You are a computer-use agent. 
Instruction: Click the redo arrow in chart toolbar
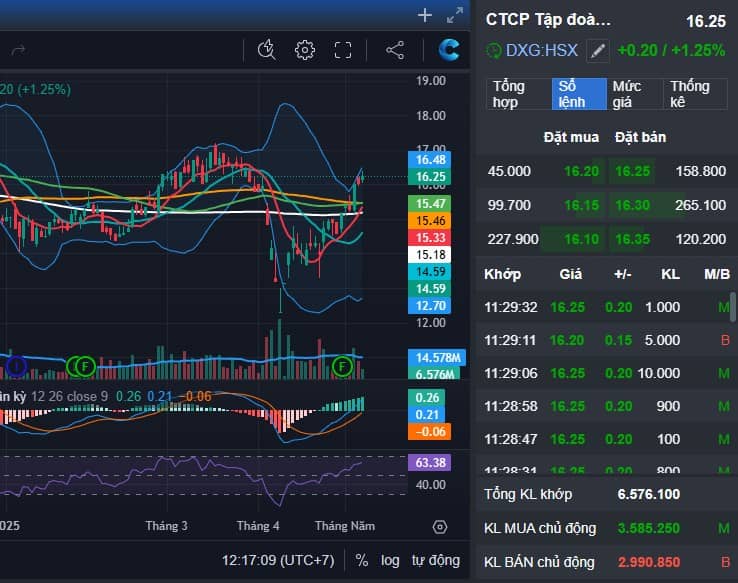(x=18, y=50)
